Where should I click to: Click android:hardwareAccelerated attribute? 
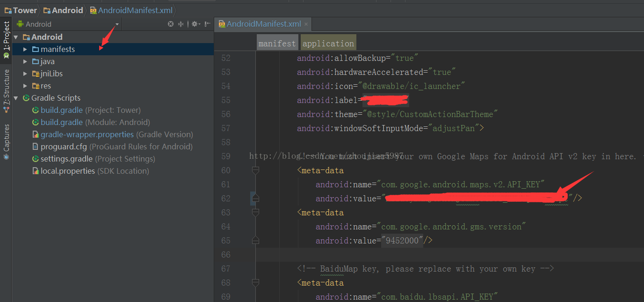[362, 72]
